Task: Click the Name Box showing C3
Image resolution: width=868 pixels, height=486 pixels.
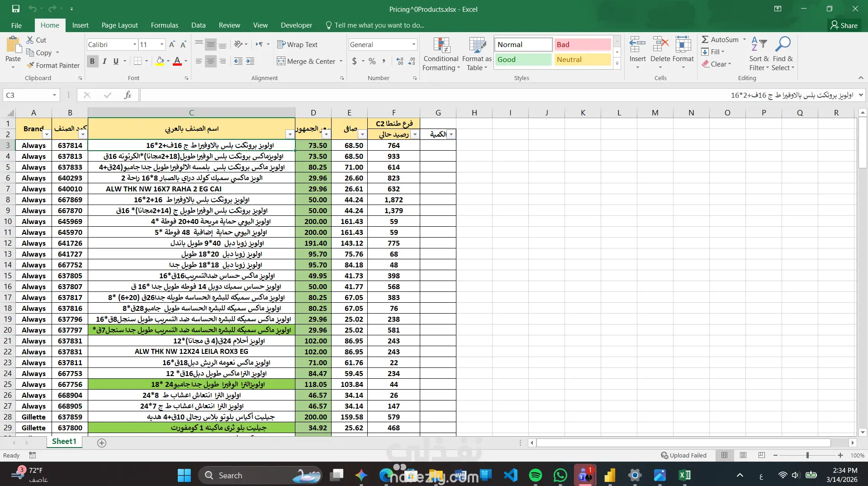Action: [27, 95]
